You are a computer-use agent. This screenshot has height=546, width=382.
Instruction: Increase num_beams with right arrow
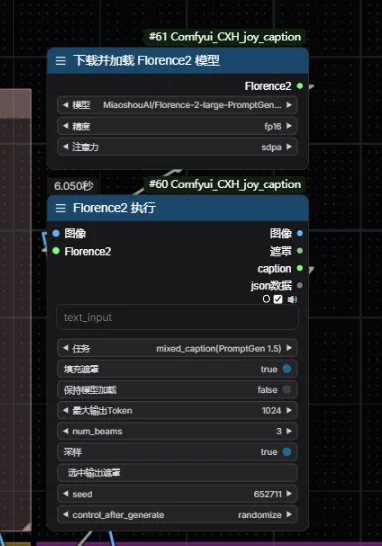point(289,431)
